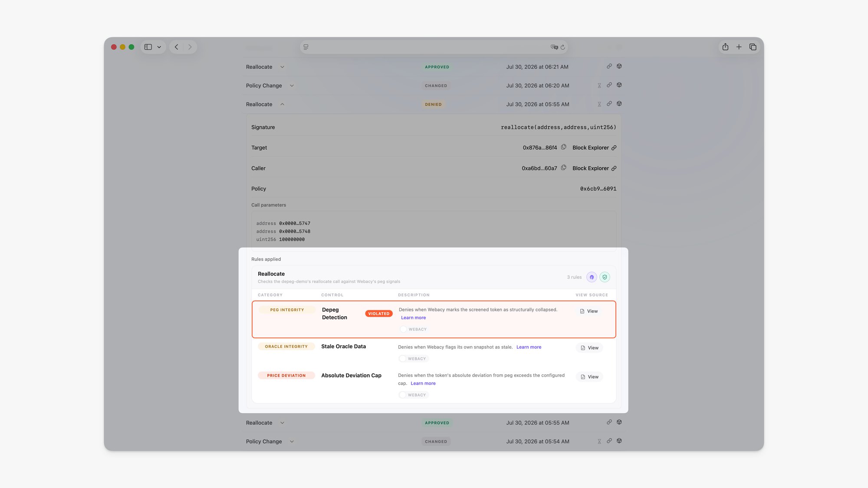Click WEBACY badge under Absolute Deviation Cap

[x=413, y=395]
